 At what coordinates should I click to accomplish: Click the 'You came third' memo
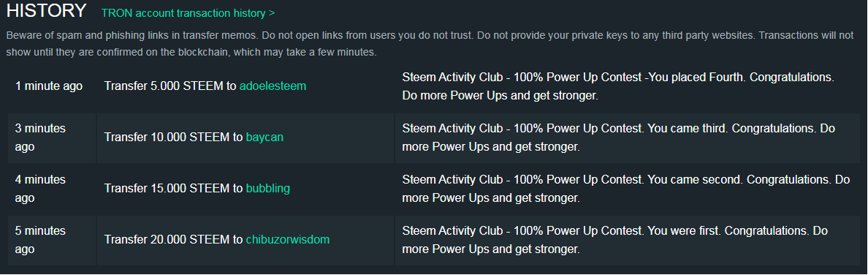click(619, 137)
